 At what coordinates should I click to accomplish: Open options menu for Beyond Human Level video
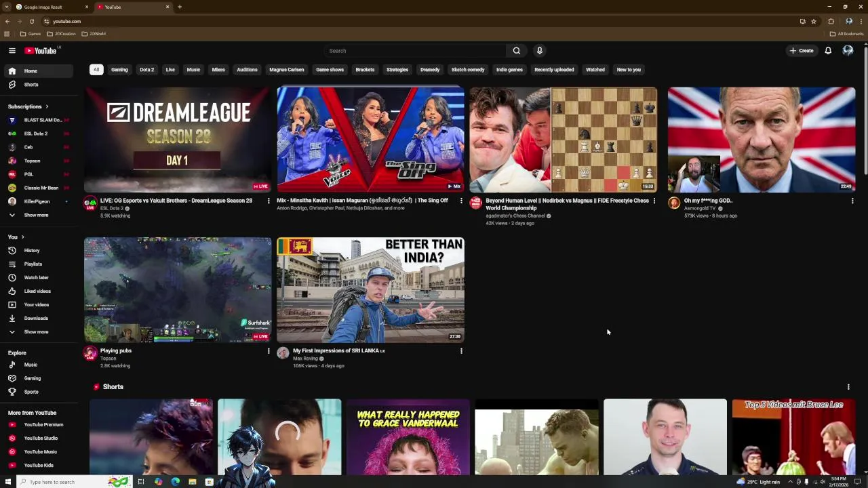coord(654,201)
